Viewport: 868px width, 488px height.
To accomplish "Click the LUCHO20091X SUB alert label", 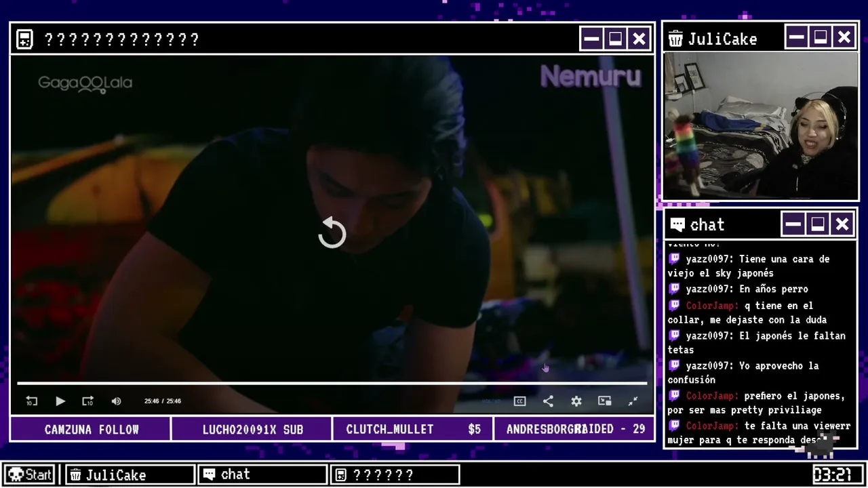I will click(252, 430).
